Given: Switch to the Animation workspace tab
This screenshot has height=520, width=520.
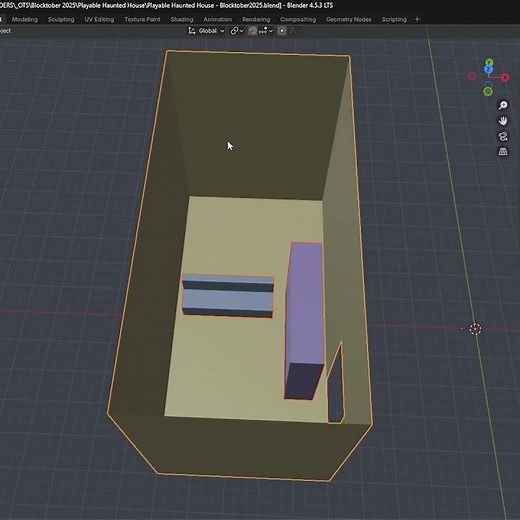Looking at the screenshot, I should [218, 19].
